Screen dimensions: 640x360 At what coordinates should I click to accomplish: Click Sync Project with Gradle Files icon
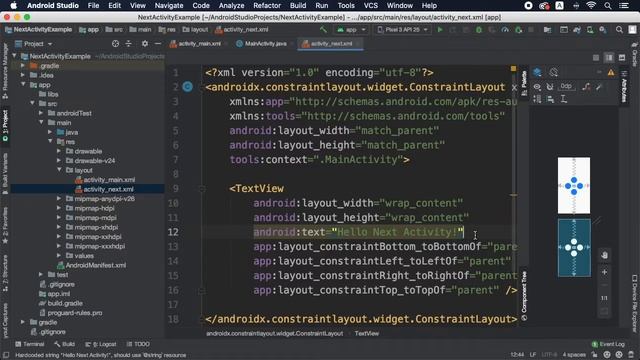(577, 30)
